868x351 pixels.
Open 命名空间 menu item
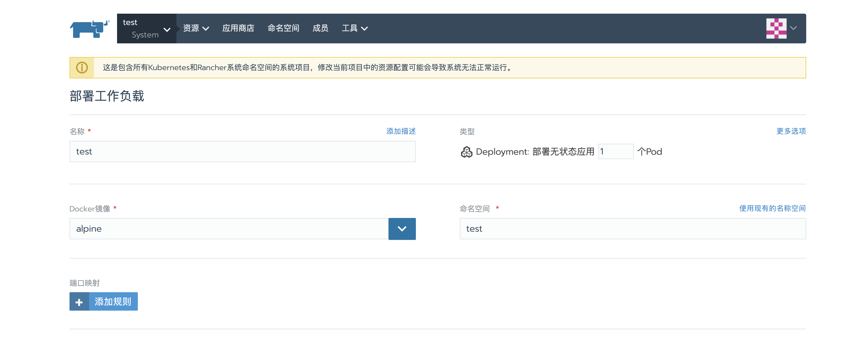[x=283, y=28]
